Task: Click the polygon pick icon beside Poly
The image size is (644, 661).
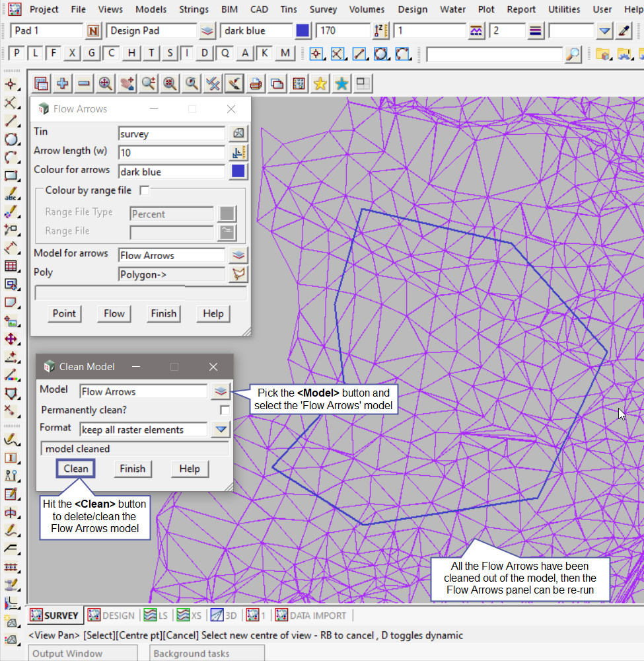Action: [x=238, y=274]
